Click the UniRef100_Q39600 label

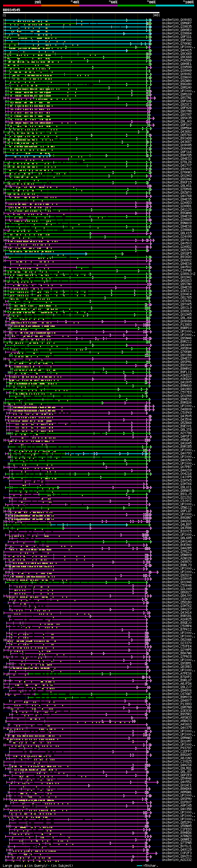coord(177,77)
